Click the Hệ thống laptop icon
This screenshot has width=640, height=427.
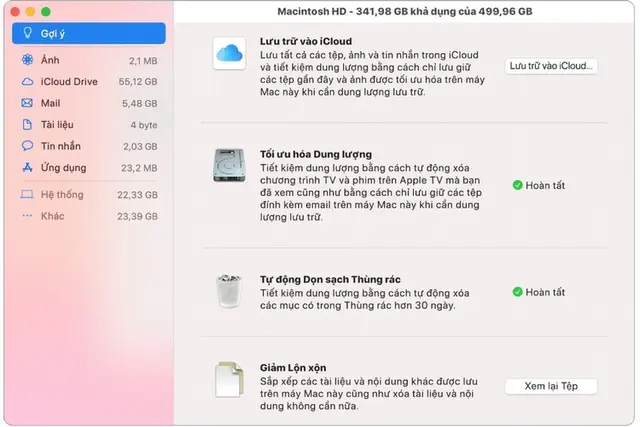pyautogui.click(x=27, y=194)
